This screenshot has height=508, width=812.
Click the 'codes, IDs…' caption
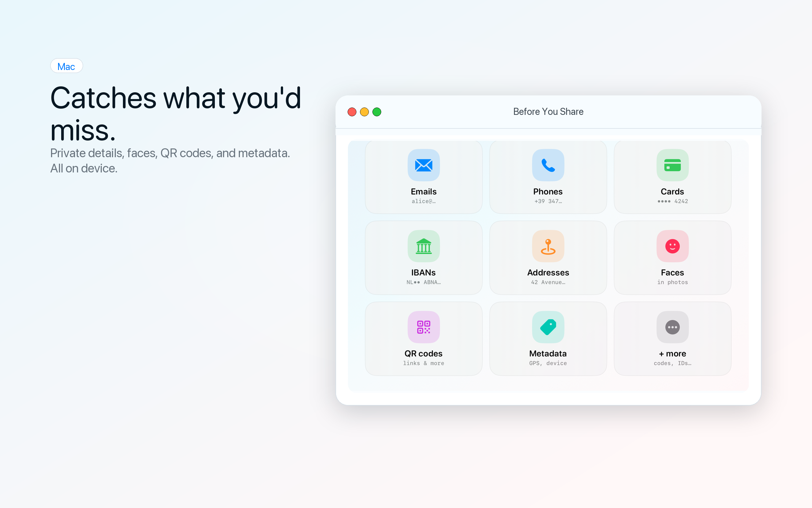(672, 363)
